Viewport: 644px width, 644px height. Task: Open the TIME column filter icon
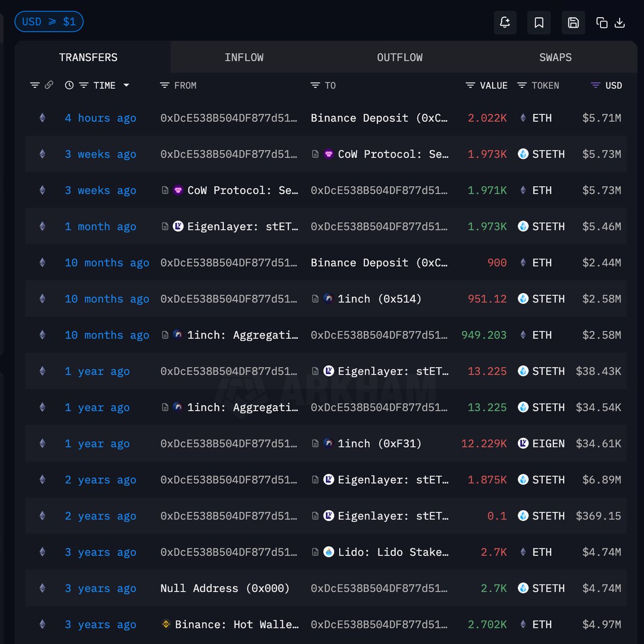pos(84,85)
